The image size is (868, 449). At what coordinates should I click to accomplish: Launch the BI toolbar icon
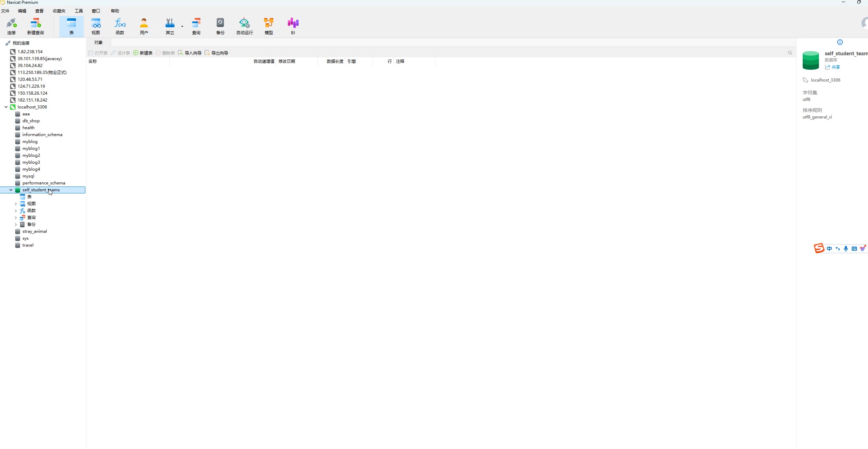coord(293,26)
